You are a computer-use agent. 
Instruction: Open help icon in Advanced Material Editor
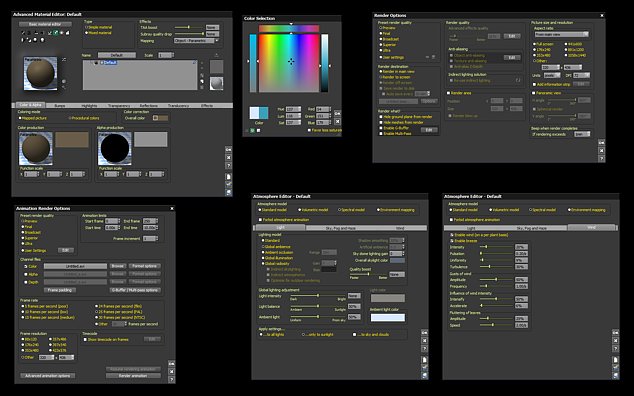coord(228,165)
